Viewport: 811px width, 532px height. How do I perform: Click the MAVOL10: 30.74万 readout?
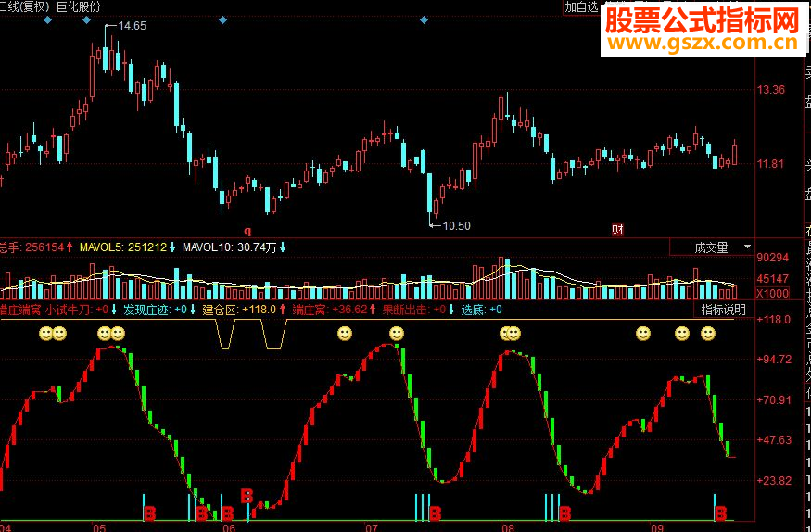coord(234,247)
